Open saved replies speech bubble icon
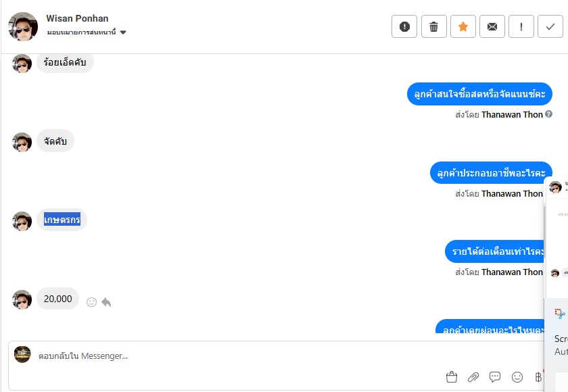Image resolution: width=568 pixels, height=392 pixels. click(495, 377)
